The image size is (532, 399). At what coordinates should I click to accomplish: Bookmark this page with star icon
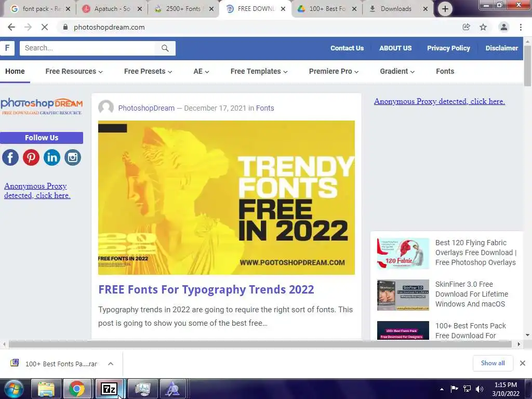click(x=483, y=27)
